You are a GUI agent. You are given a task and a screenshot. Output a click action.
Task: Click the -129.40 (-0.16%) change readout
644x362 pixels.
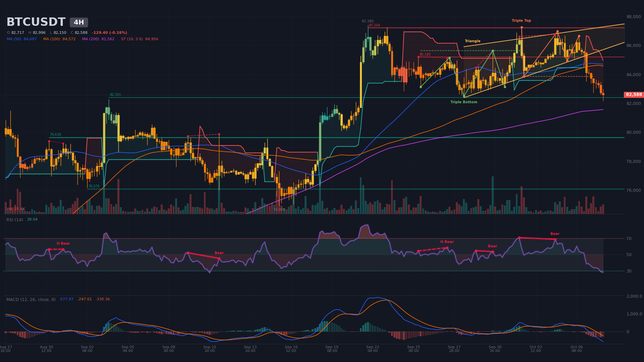click(109, 33)
